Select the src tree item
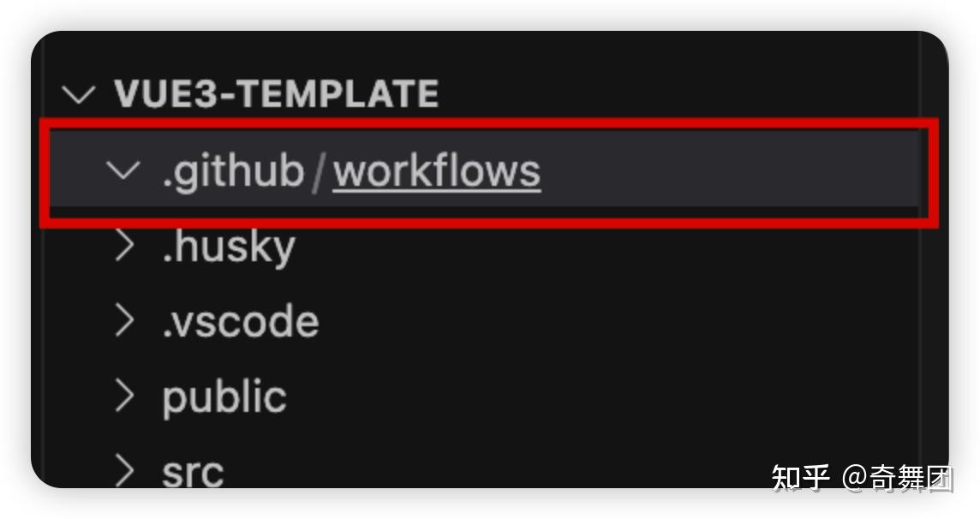980x519 pixels. click(x=191, y=469)
